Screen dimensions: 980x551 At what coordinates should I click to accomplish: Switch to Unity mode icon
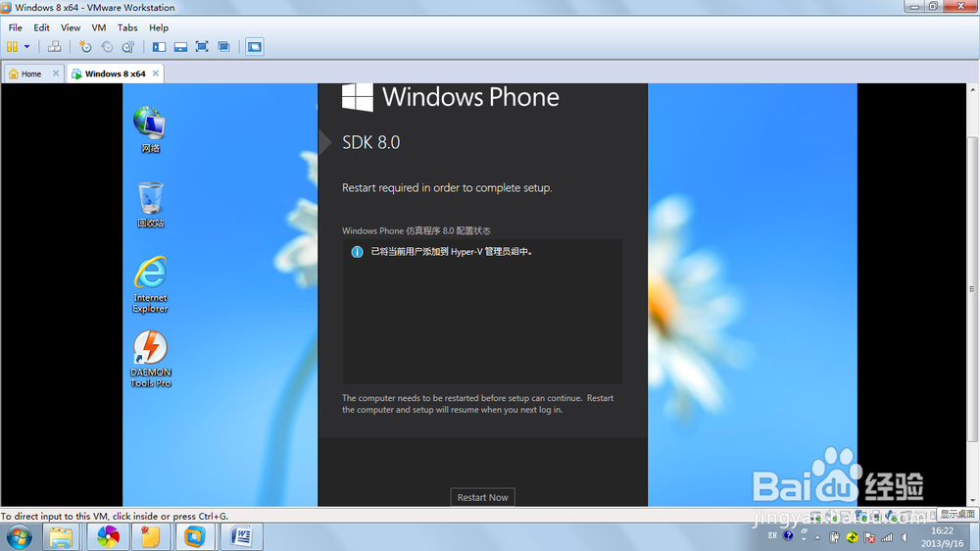coord(223,47)
